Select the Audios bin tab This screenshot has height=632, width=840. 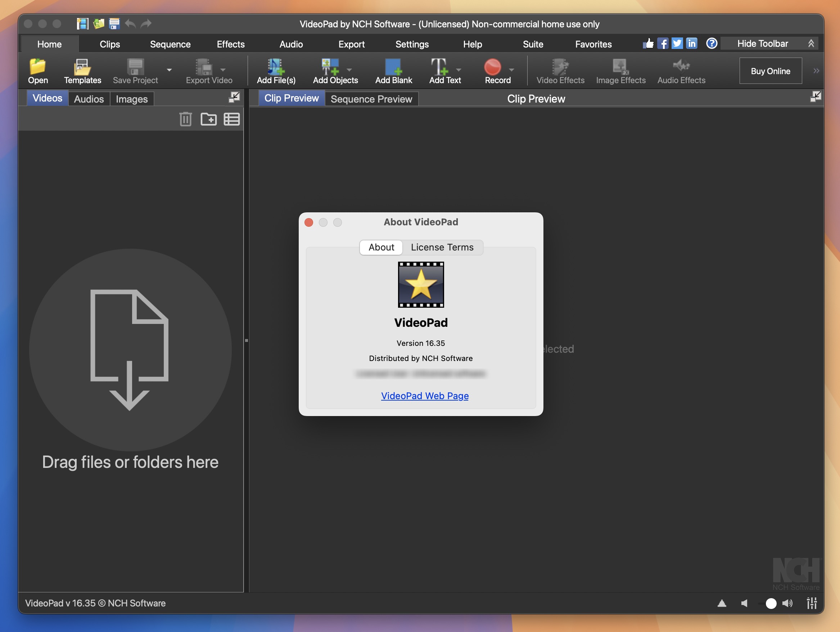89,99
